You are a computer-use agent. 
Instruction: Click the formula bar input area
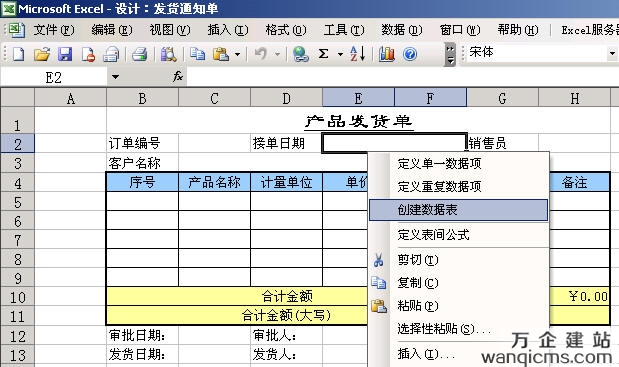(403, 77)
